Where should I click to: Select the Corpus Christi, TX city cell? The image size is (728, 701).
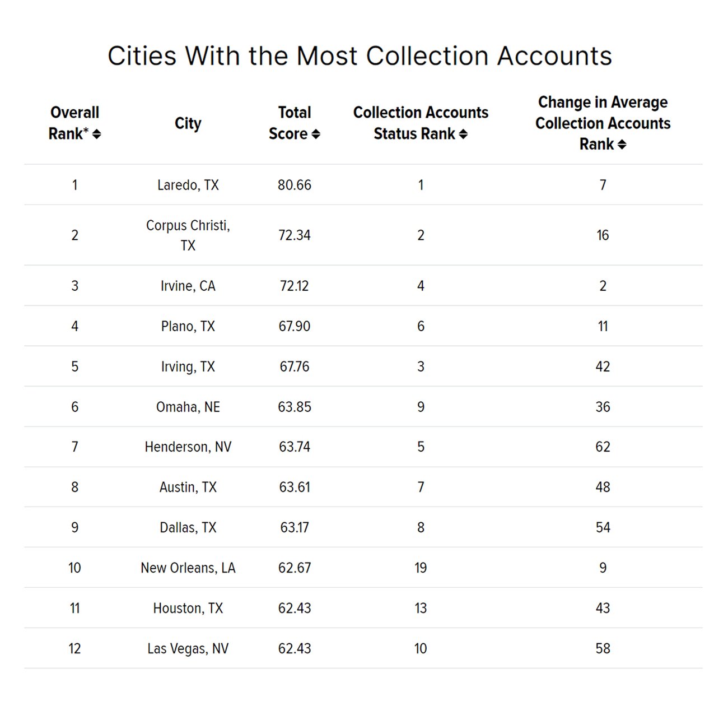click(x=188, y=235)
